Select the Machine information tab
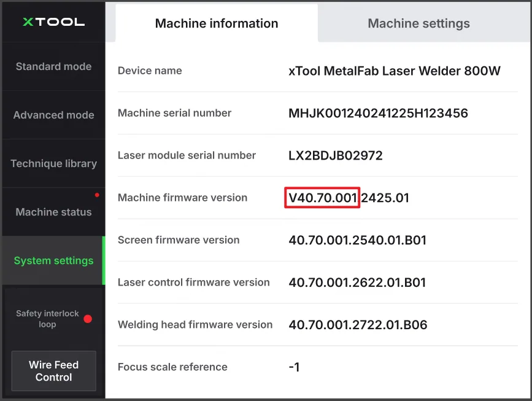This screenshot has width=532, height=401. click(217, 23)
